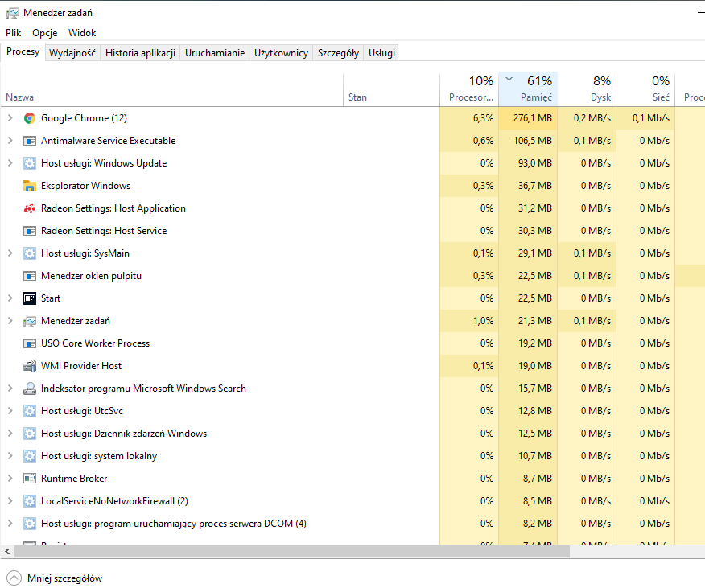Click the SysMain host gear icon
Viewport: 705px width, 588px height.
(30, 253)
